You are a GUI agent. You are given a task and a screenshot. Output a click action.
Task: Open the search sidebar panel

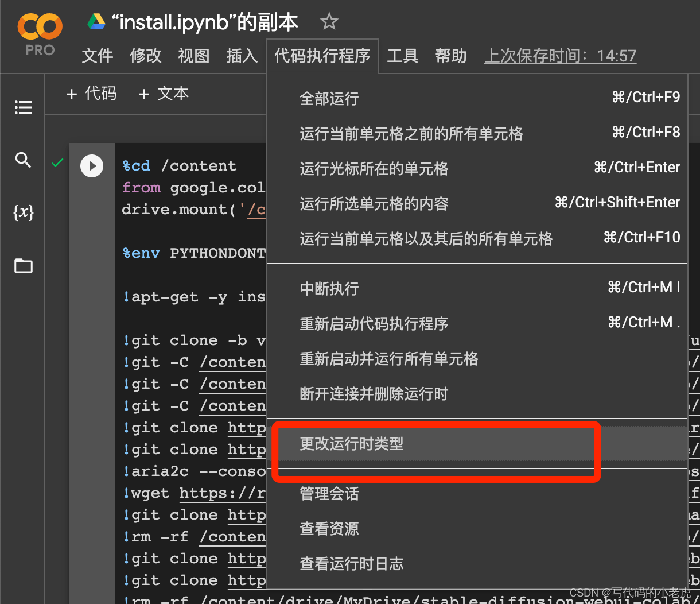pyautogui.click(x=23, y=160)
